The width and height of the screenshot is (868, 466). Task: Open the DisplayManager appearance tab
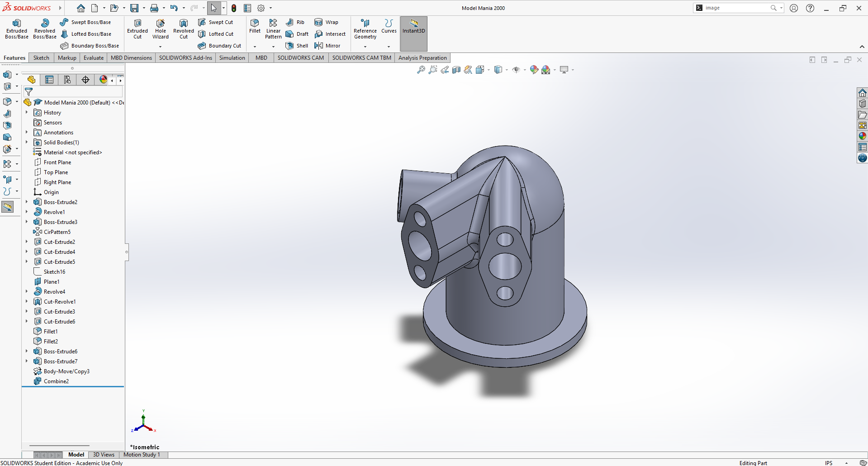(x=104, y=80)
